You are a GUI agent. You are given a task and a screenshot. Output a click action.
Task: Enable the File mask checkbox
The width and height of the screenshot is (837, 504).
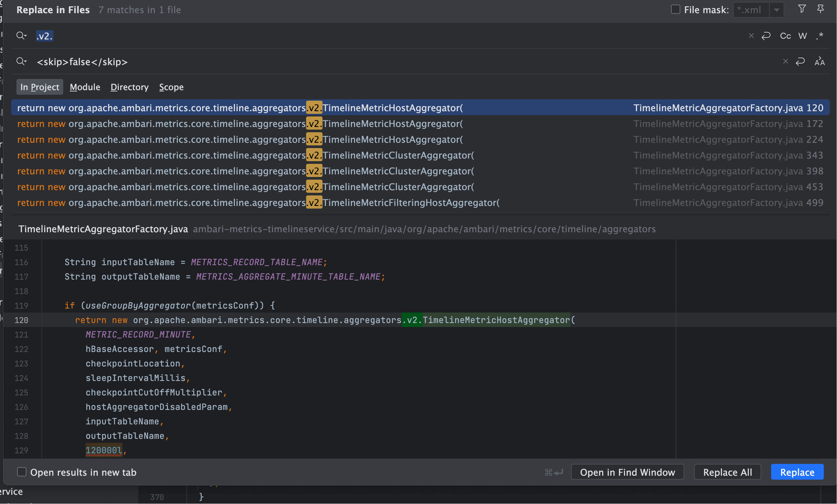tap(675, 10)
